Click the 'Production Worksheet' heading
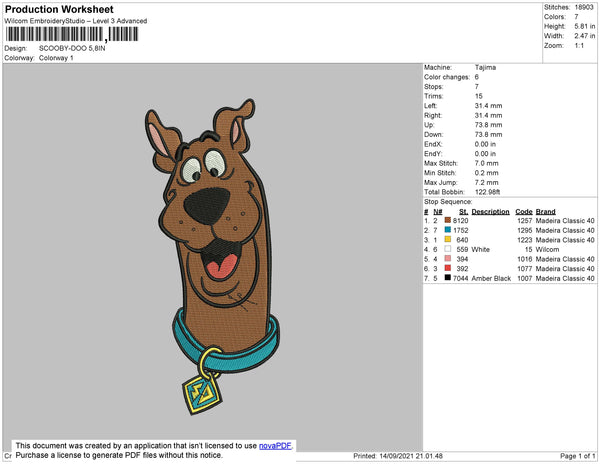Image resolution: width=600 pixels, height=464 pixels. (x=59, y=9)
